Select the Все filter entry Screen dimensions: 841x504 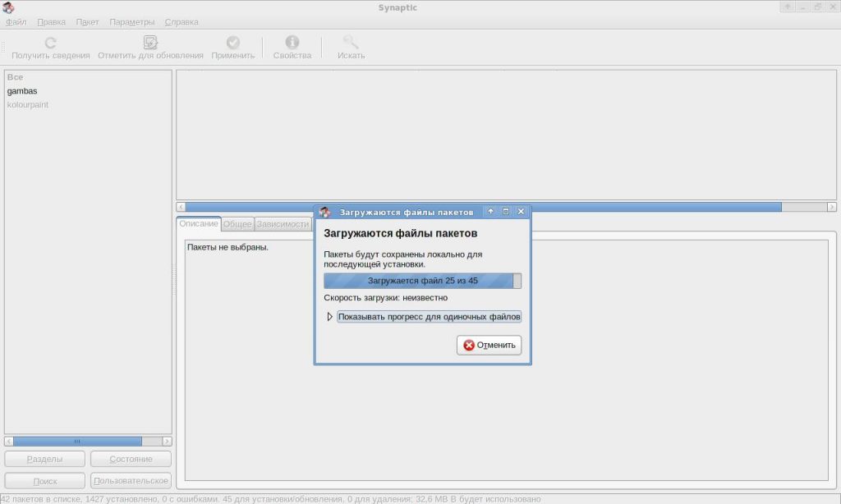pyautogui.click(x=15, y=77)
